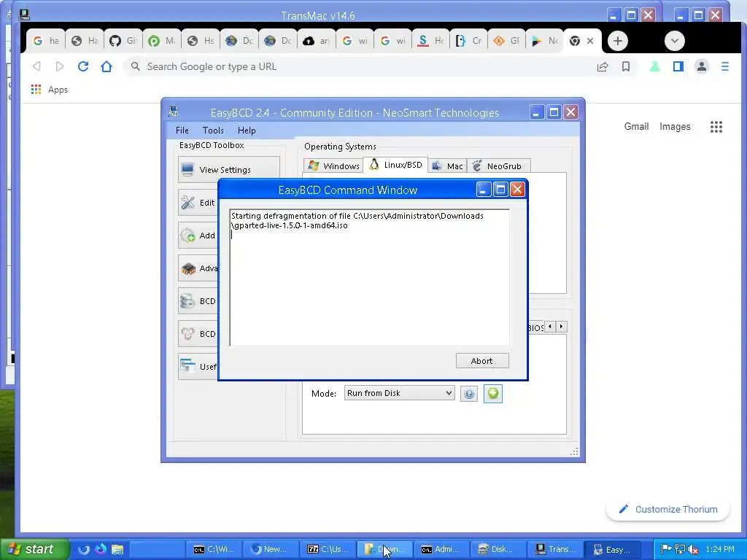Click the BCD Deployment icon
747x560 pixels.
pyautogui.click(x=187, y=334)
